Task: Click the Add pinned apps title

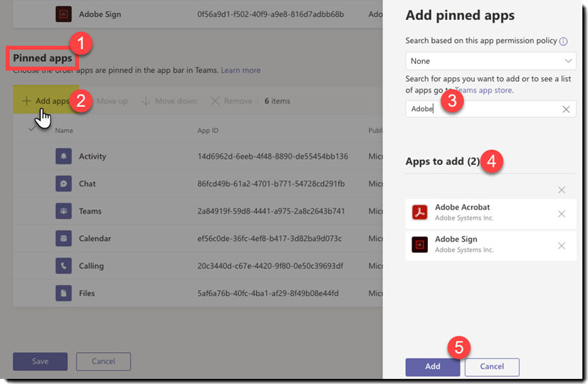Action: [x=460, y=16]
